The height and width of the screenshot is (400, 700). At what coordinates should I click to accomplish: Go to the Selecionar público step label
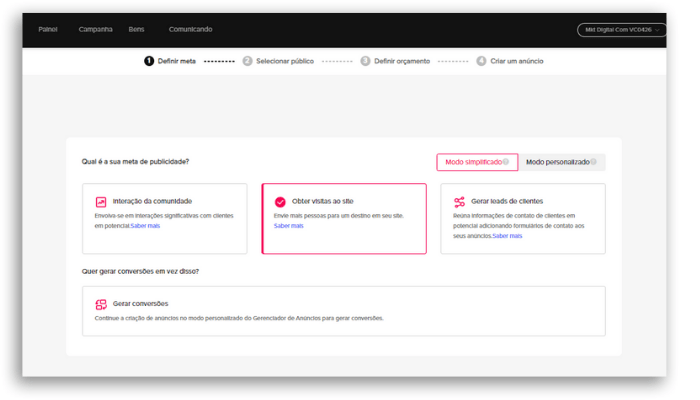(285, 61)
